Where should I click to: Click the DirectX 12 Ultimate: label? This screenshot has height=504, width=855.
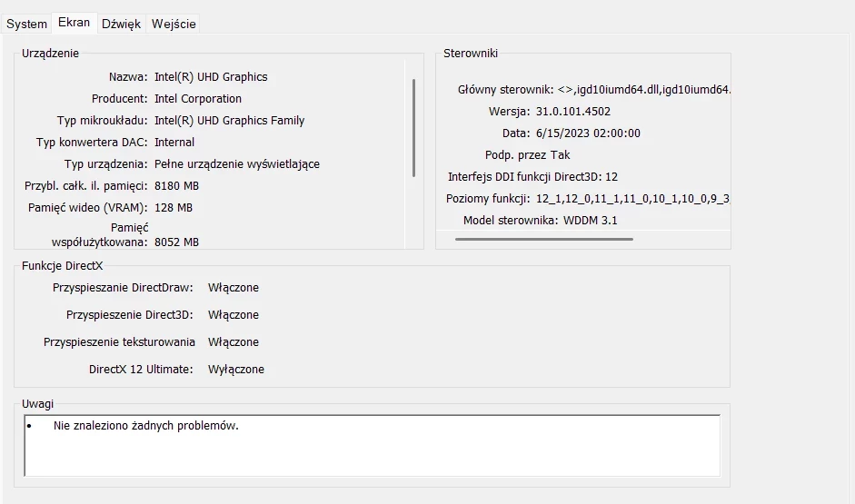pyautogui.click(x=141, y=370)
